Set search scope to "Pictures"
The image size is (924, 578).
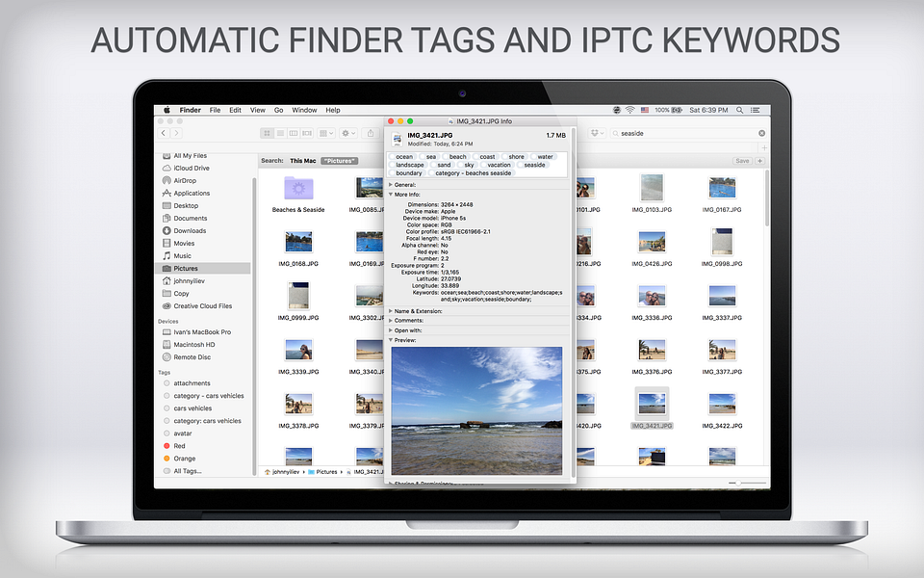pyautogui.click(x=340, y=161)
